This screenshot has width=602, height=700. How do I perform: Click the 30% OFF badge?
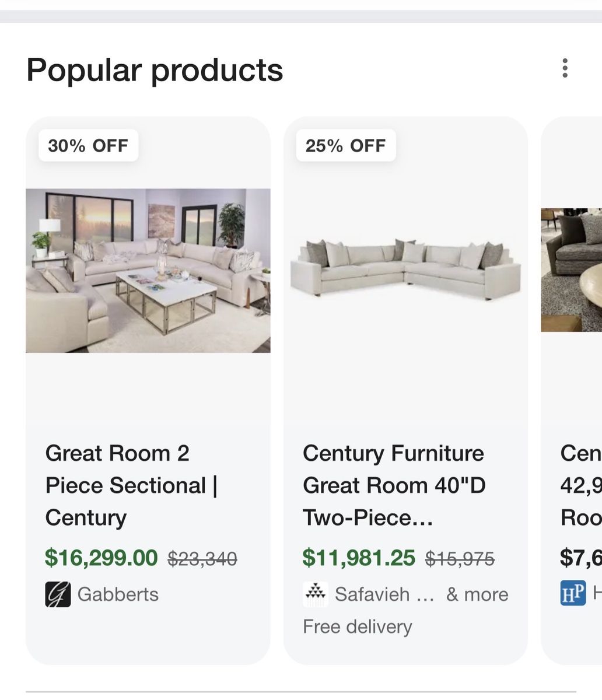(x=88, y=145)
